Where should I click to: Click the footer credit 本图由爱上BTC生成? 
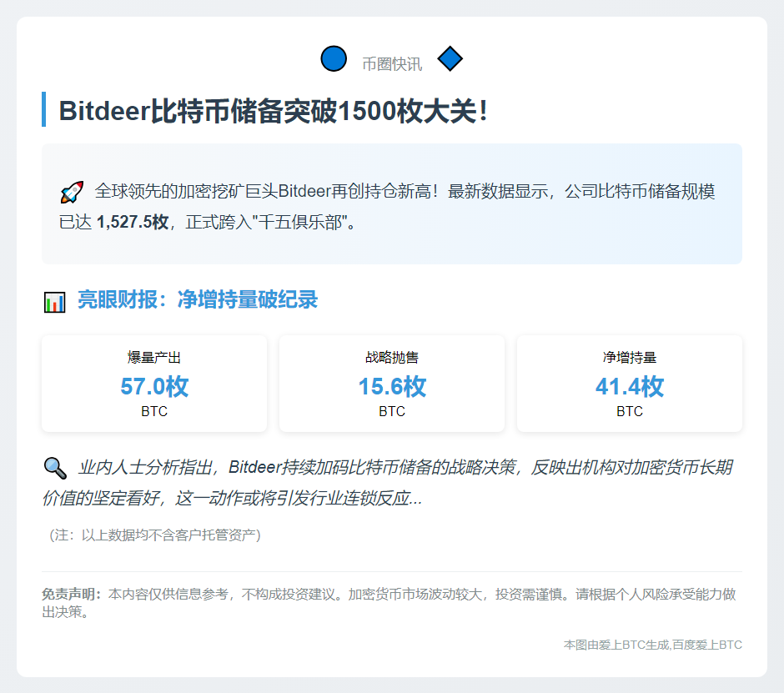coord(652,645)
